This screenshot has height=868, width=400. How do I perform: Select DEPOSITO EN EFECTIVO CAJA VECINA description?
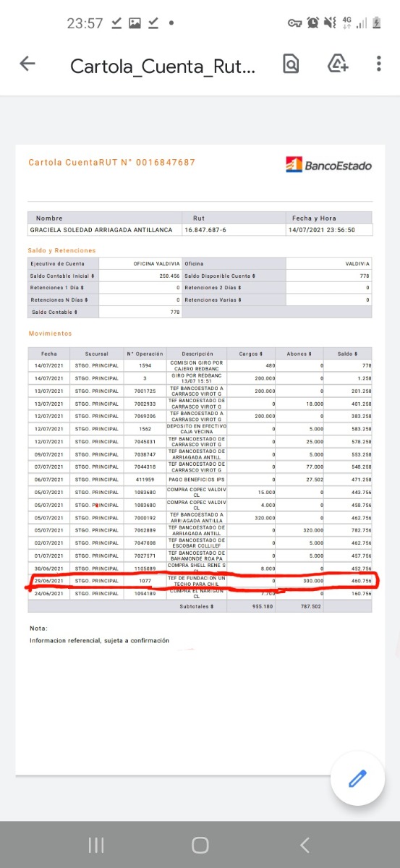click(197, 429)
